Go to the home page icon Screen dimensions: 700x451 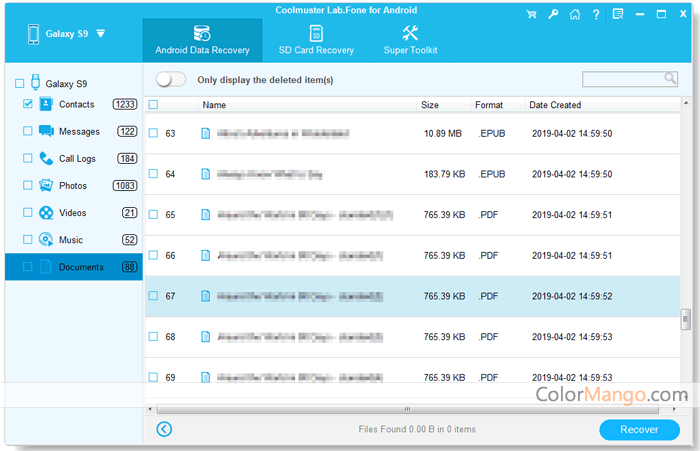[574, 15]
